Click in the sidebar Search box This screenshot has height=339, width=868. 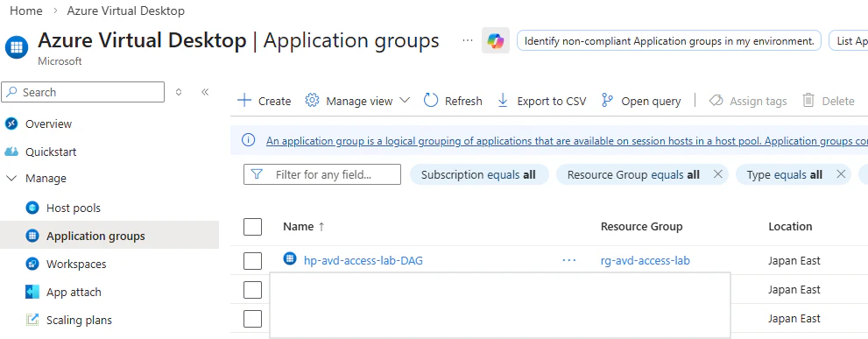(83, 92)
